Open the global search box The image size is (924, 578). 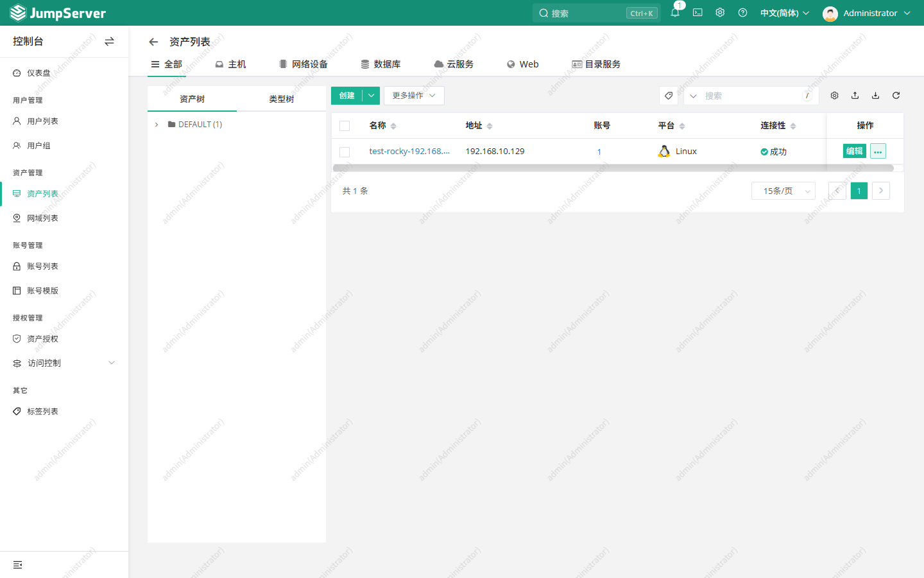point(596,13)
